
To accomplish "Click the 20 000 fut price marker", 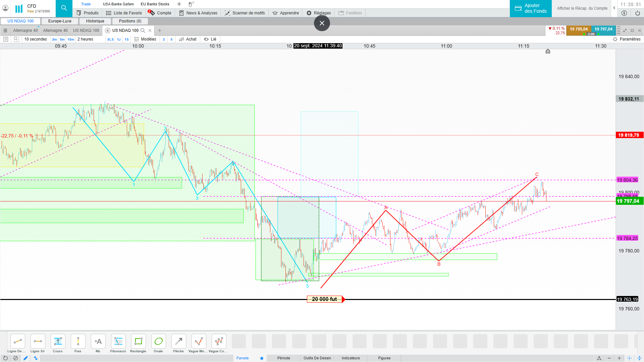I will (x=324, y=299).
